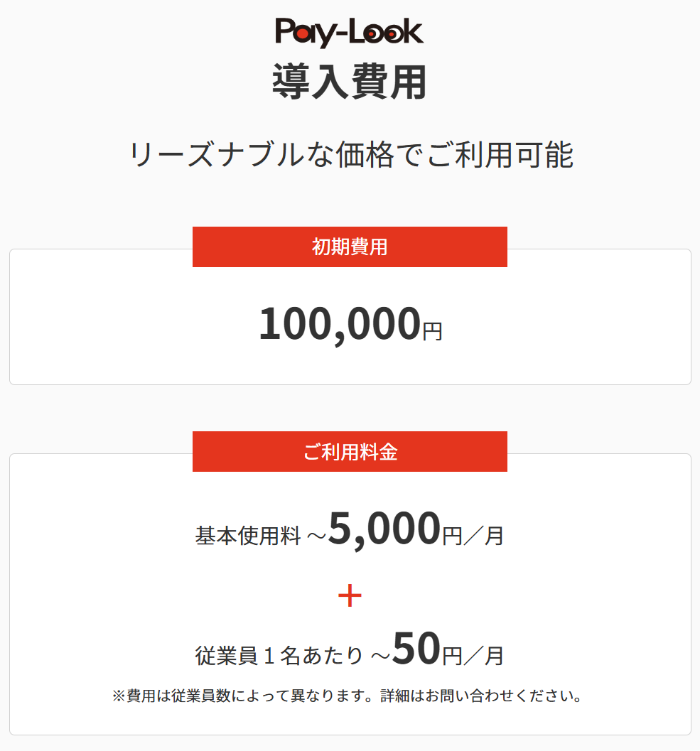Click the red plus sign
The width and height of the screenshot is (700, 751).
350,596
